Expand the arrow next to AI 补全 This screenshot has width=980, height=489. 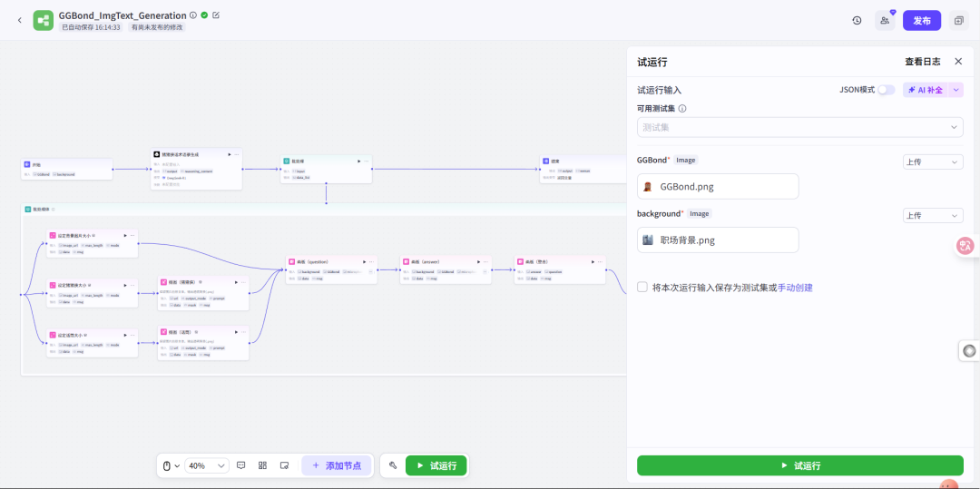click(955, 90)
